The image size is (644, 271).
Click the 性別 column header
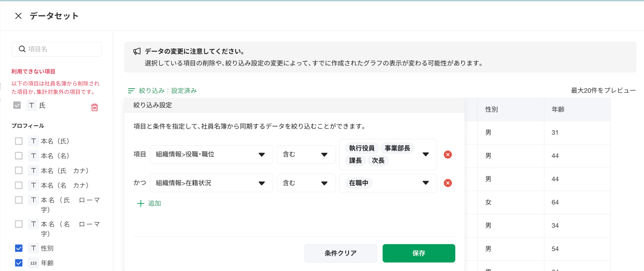[491, 109]
